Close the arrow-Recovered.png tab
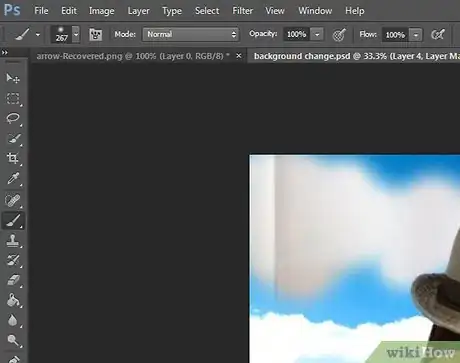The height and width of the screenshot is (363, 460). [239, 56]
